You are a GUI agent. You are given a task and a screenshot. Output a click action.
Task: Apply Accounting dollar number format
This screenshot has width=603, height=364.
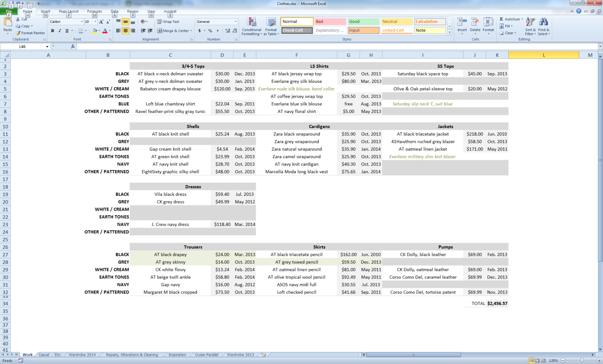point(200,31)
